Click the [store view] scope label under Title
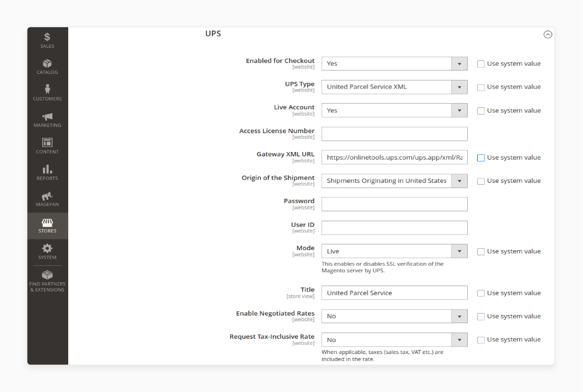The height and width of the screenshot is (392, 583). [300, 296]
